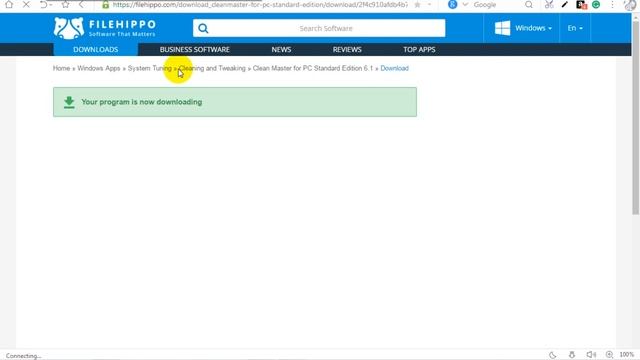The image size is (640, 360).
Task: Open the Windows platform dropdown
Action: (533, 28)
